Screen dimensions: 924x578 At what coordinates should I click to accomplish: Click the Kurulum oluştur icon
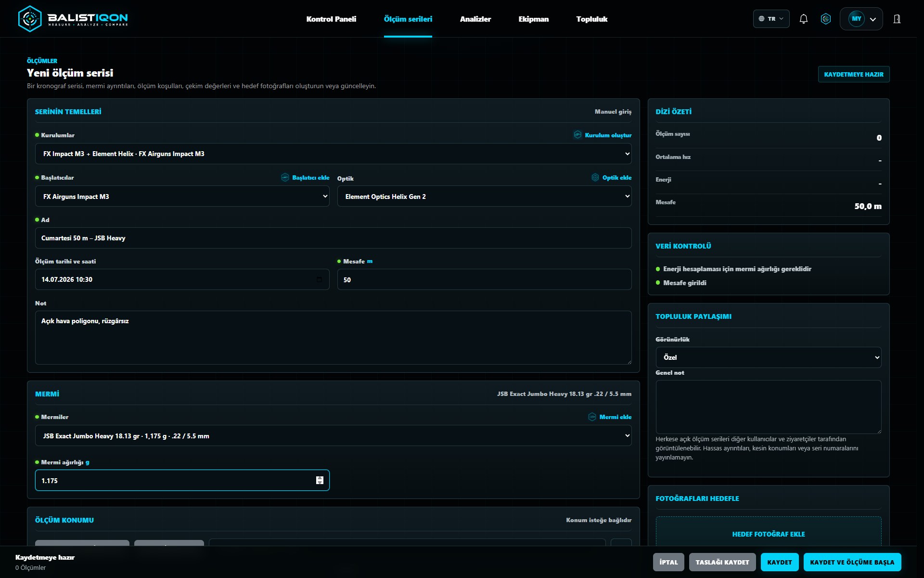click(x=577, y=135)
